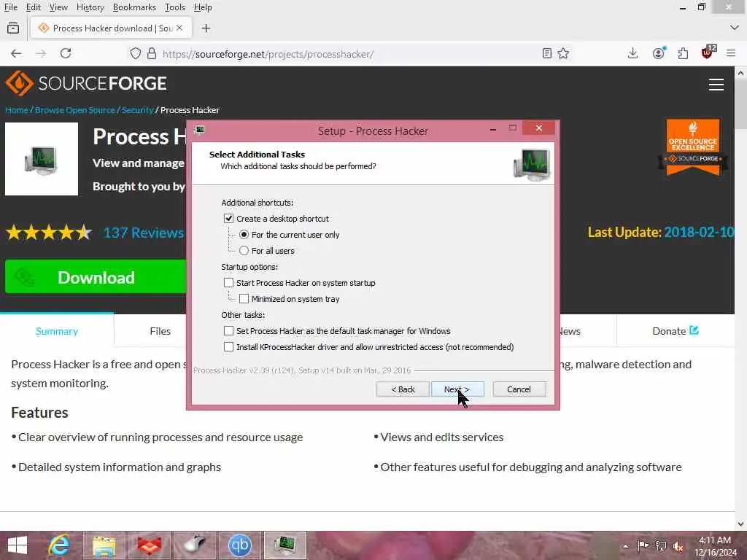Viewport: 747px width, 560px height.
Task: Click the Firefox forward arrow
Action: pyautogui.click(x=41, y=53)
